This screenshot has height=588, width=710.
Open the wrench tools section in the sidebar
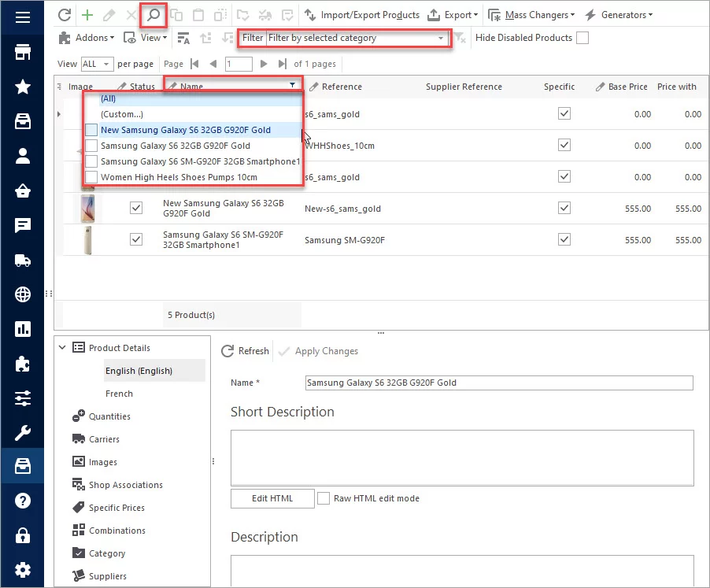coord(23,433)
